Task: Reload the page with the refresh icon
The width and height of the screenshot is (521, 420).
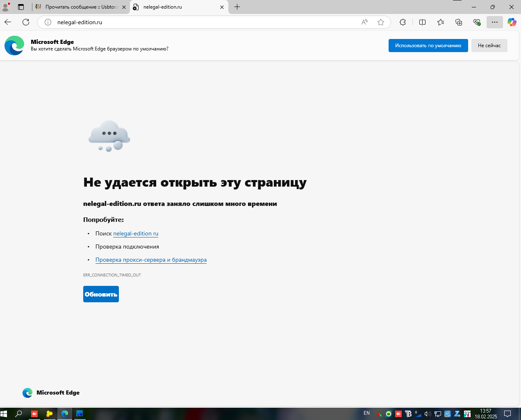Action: tap(26, 22)
